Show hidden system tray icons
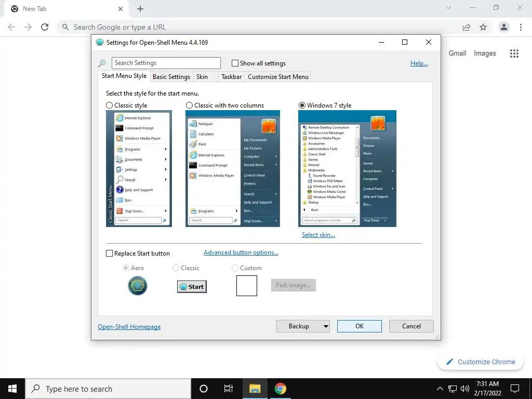 pyautogui.click(x=440, y=389)
